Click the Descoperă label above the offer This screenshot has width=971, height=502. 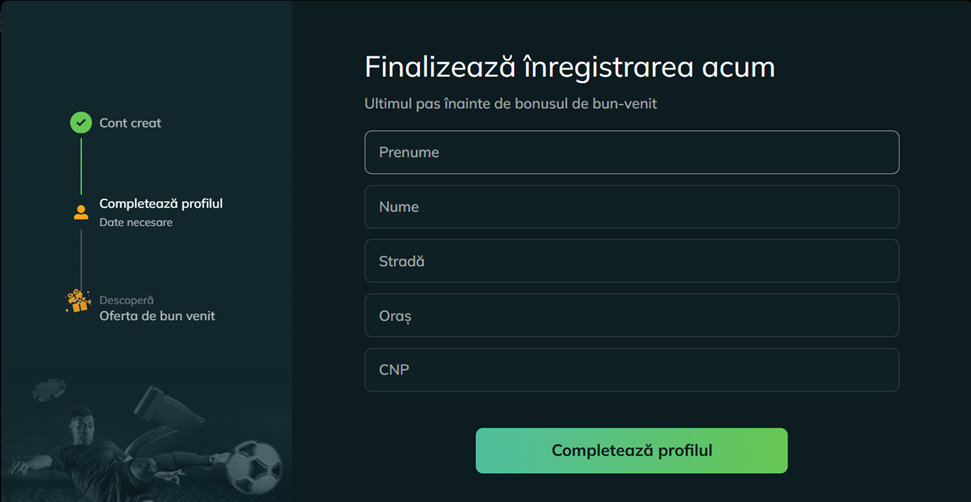pyautogui.click(x=126, y=300)
